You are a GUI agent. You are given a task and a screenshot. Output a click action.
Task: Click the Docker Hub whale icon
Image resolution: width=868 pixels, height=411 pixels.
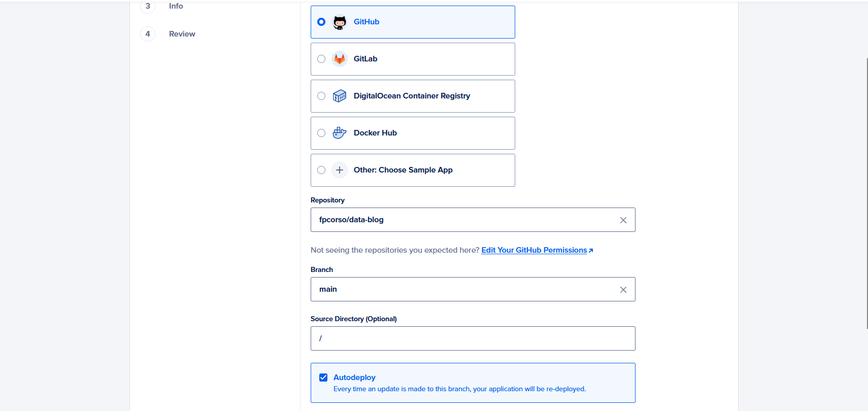[340, 133]
